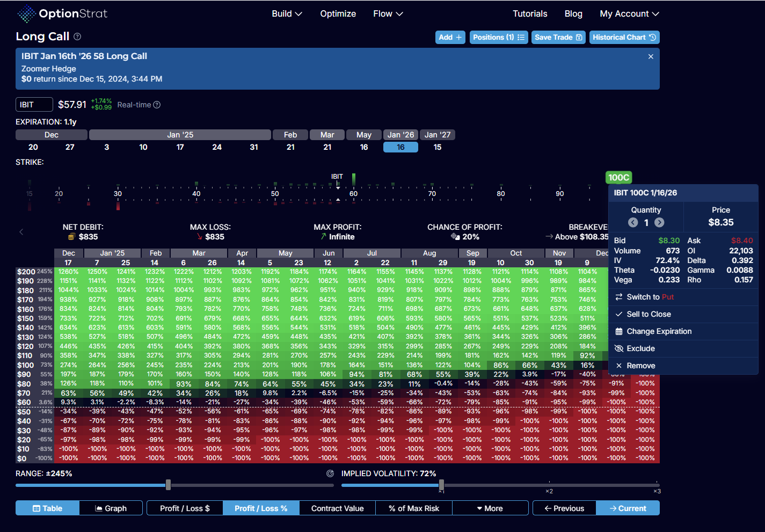Open Positions (1) list

499,37
